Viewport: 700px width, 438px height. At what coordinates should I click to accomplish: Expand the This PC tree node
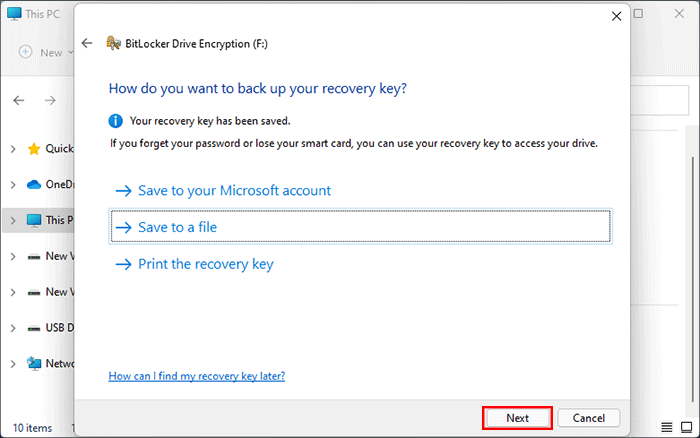(x=12, y=220)
